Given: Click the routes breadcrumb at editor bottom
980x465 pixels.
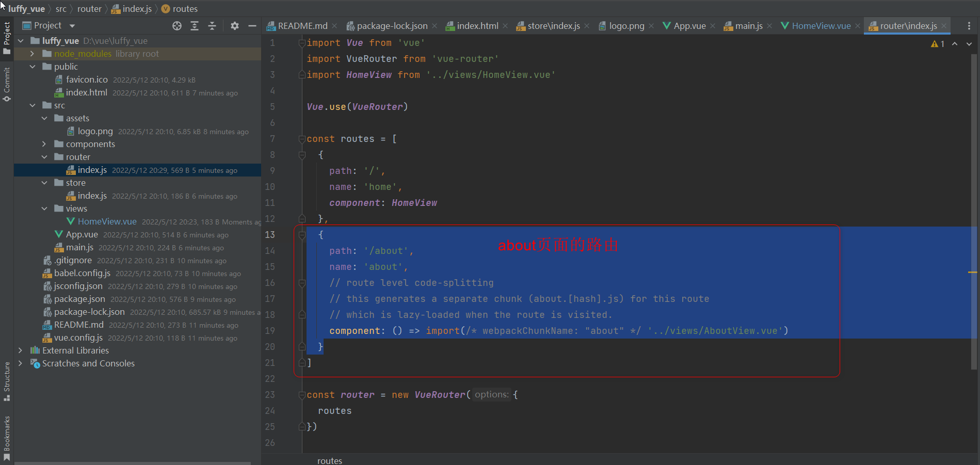Looking at the screenshot, I should 330,460.
